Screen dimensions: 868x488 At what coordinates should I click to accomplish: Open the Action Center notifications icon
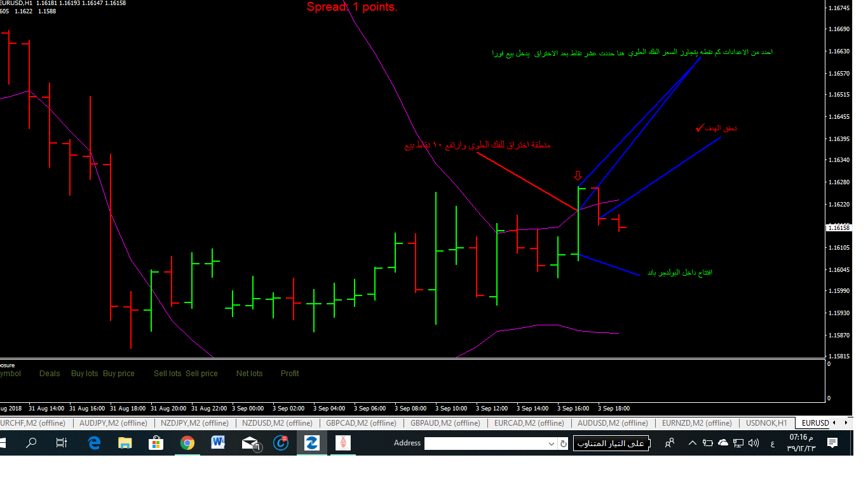coord(832,443)
